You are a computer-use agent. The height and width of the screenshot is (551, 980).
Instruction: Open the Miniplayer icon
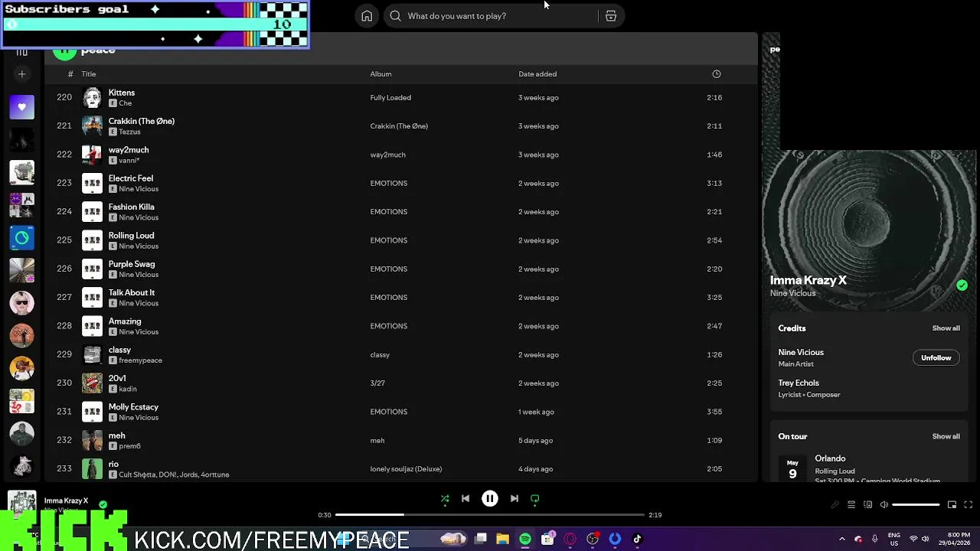pyautogui.click(x=952, y=505)
